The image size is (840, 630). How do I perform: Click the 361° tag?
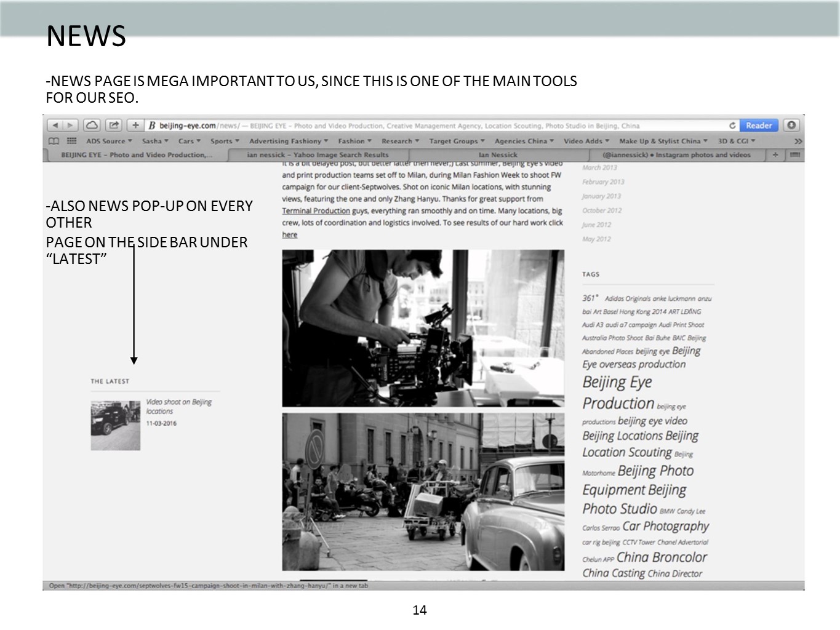pyautogui.click(x=591, y=298)
